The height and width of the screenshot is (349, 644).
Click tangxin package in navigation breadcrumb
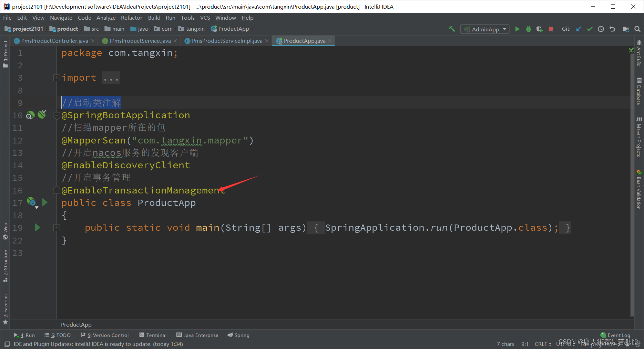pos(192,29)
